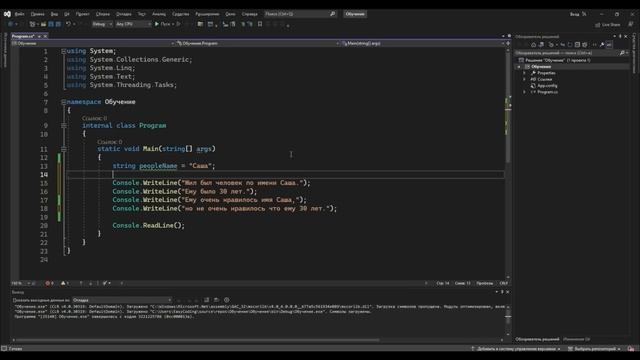Collapse the Обучение project node
The image size is (640, 360).
click(519, 67)
